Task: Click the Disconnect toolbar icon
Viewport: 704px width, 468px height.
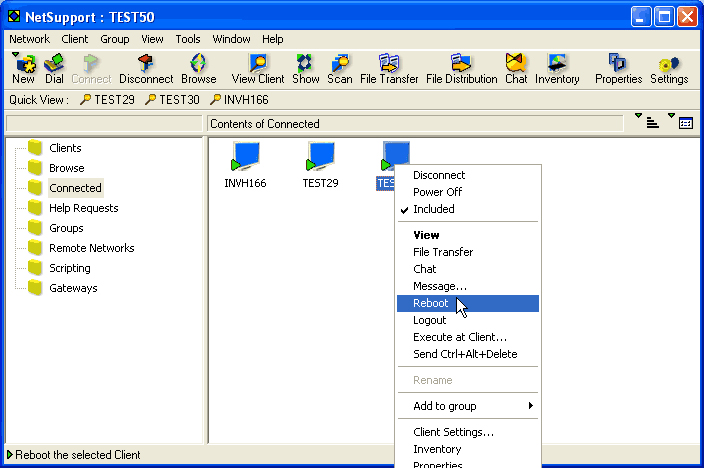Action: [x=146, y=68]
